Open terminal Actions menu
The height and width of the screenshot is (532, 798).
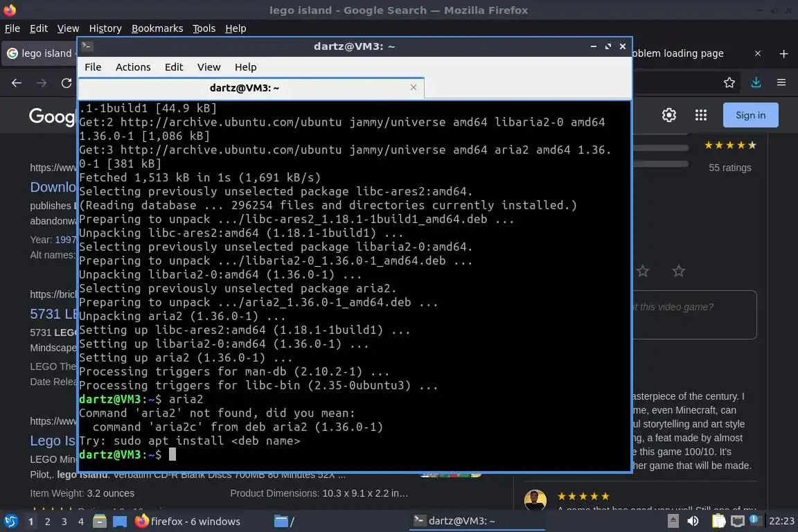point(133,67)
